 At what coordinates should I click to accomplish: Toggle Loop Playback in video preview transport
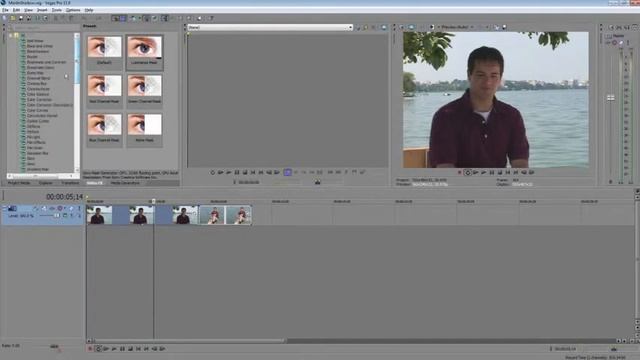[468, 173]
